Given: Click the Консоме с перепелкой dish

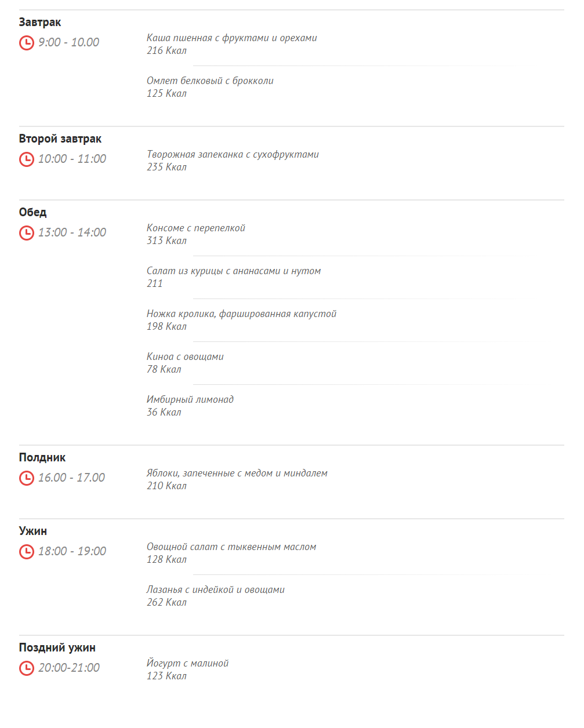Looking at the screenshot, I should point(196,228).
